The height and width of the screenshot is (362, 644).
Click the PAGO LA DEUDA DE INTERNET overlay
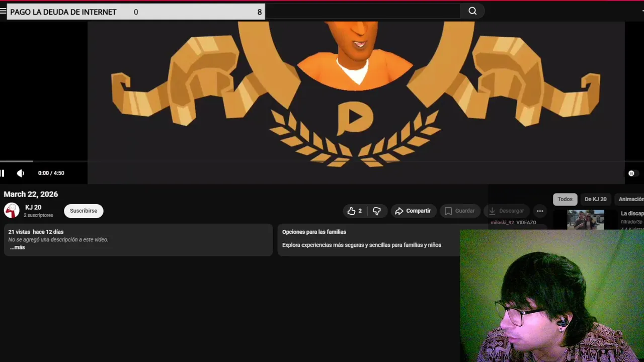[136, 12]
